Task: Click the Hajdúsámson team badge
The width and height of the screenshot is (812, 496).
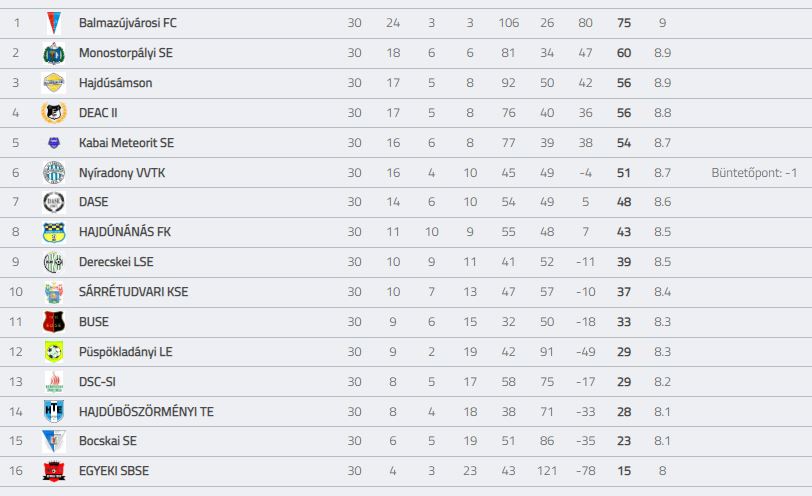Action: [x=54, y=83]
